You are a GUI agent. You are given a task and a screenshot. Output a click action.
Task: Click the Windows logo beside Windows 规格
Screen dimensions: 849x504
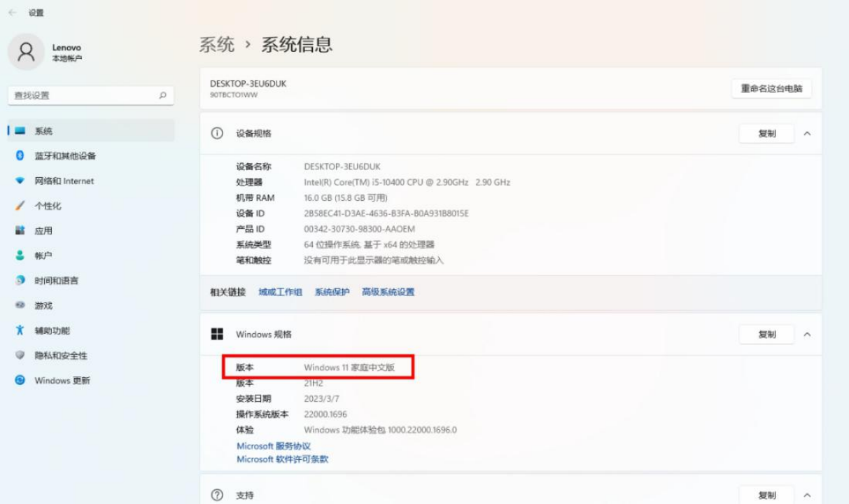217,334
